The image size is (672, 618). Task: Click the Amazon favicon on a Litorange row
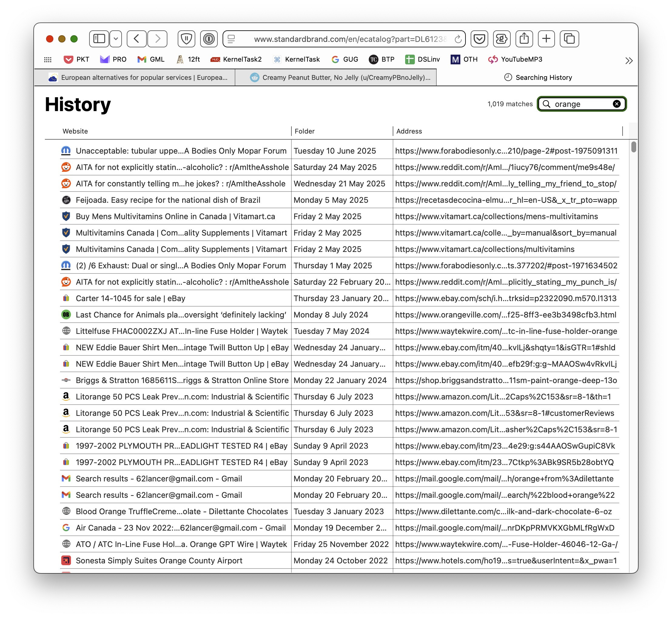[x=66, y=397]
